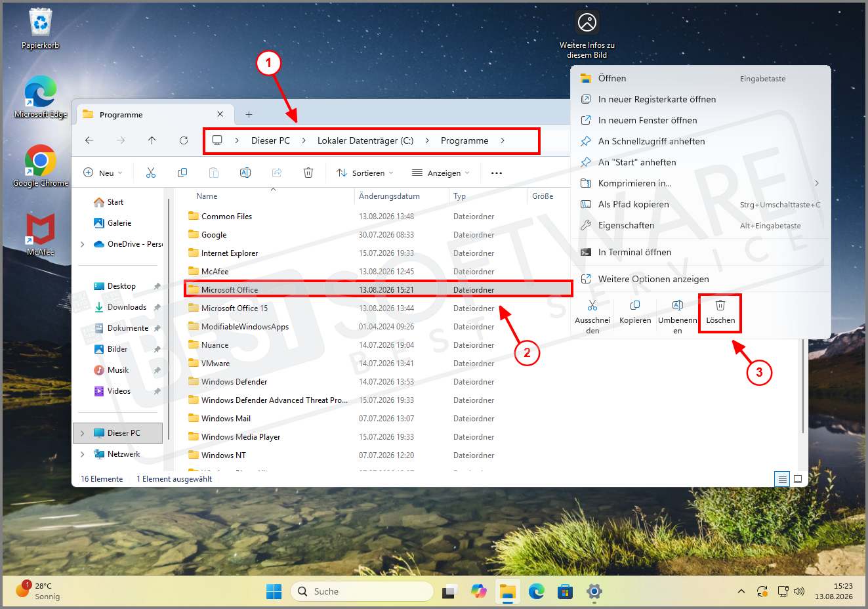
Task: Click Kopieren icon in context menu
Action: 635,305
